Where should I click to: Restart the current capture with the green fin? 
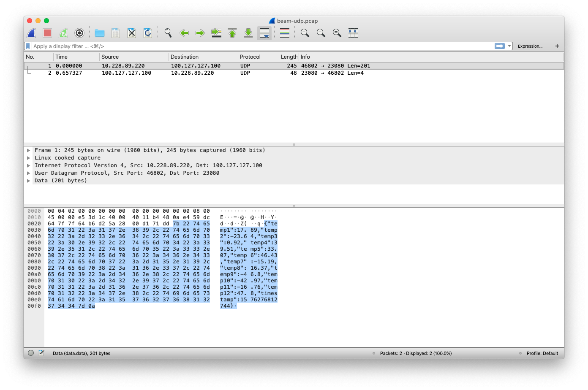tap(63, 33)
